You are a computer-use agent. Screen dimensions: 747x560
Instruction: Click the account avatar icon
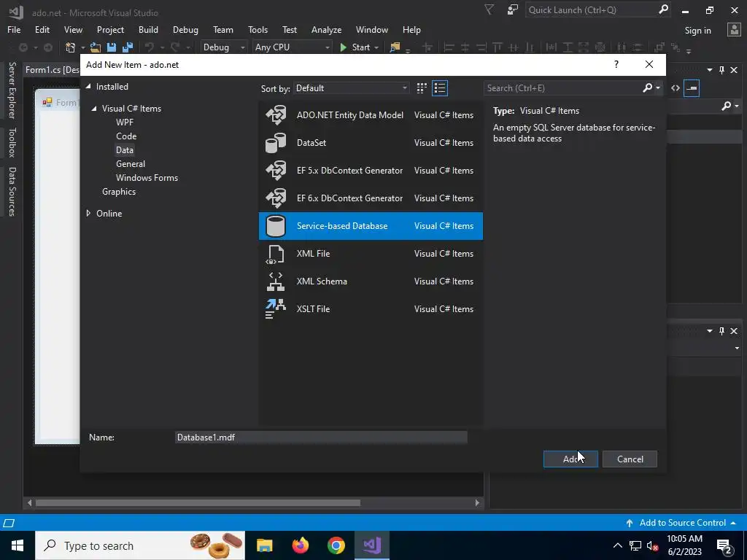coord(734,29)
